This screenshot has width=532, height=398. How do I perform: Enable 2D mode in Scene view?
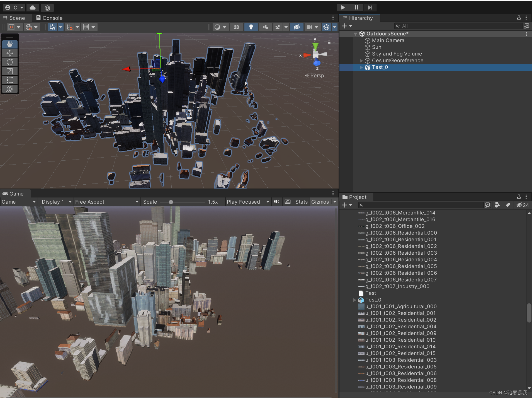point(236,27)
